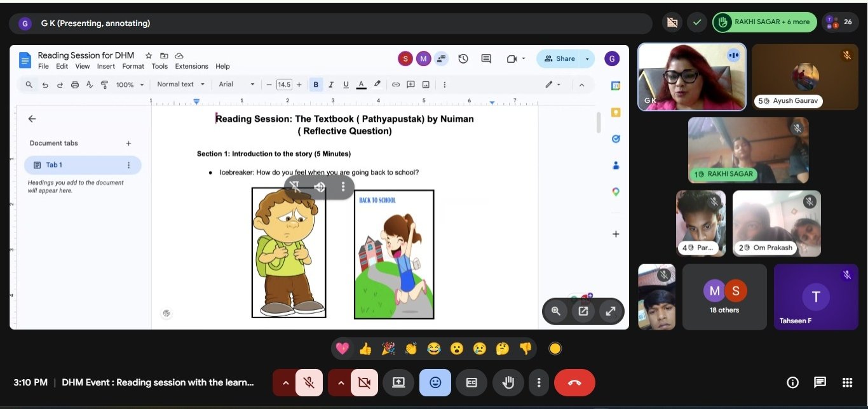Open version history clock icon

coord(463,59)
